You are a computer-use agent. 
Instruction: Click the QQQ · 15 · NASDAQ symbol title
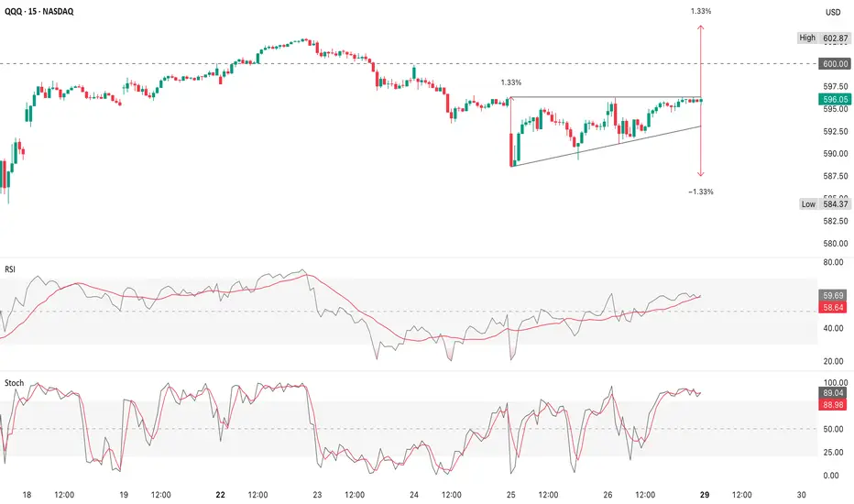(x=53, y=13)
